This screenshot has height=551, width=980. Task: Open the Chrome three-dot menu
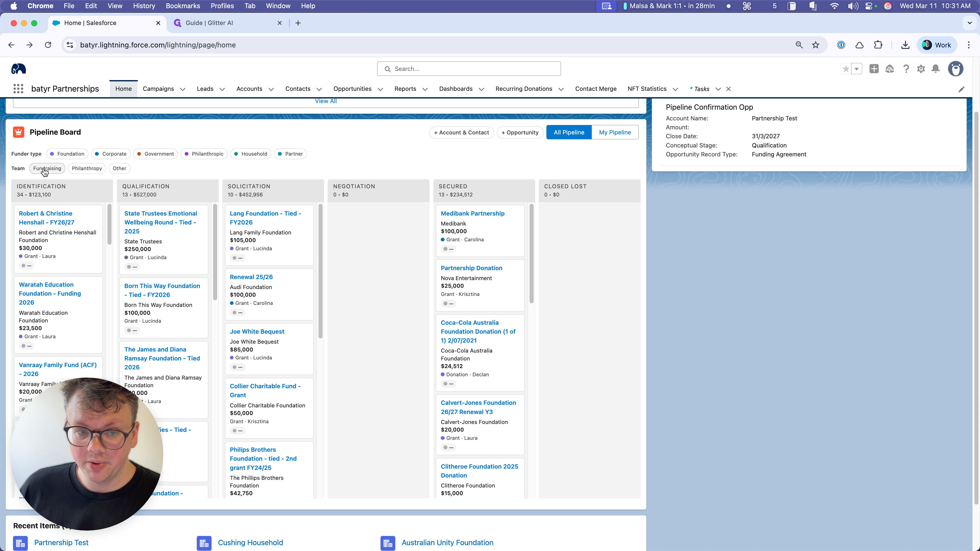[969, 45]
